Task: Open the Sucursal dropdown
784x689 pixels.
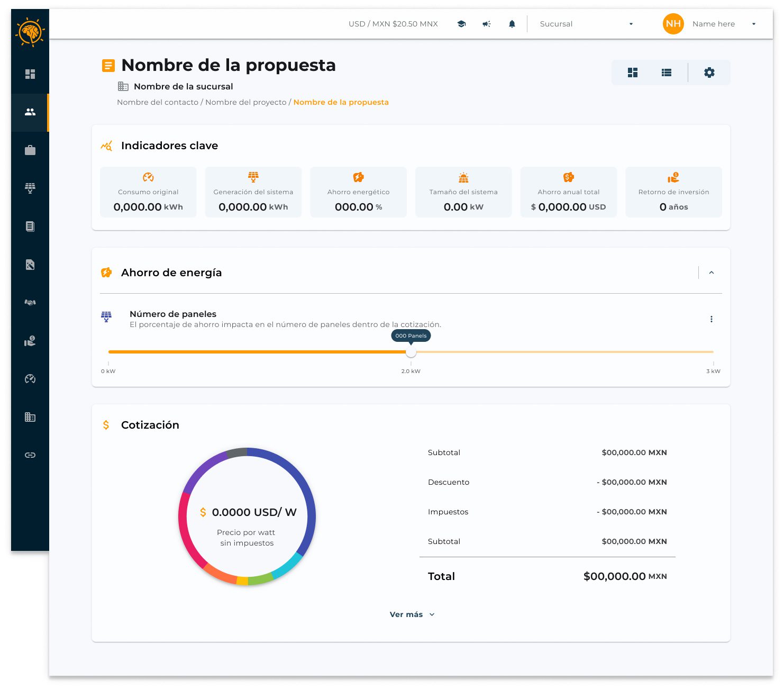Action: [586, 24]
